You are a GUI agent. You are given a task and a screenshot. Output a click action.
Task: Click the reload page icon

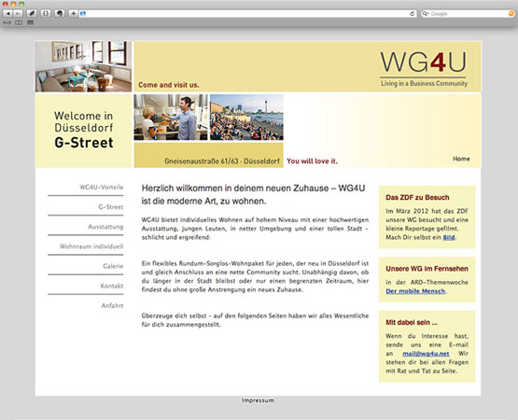412,14
